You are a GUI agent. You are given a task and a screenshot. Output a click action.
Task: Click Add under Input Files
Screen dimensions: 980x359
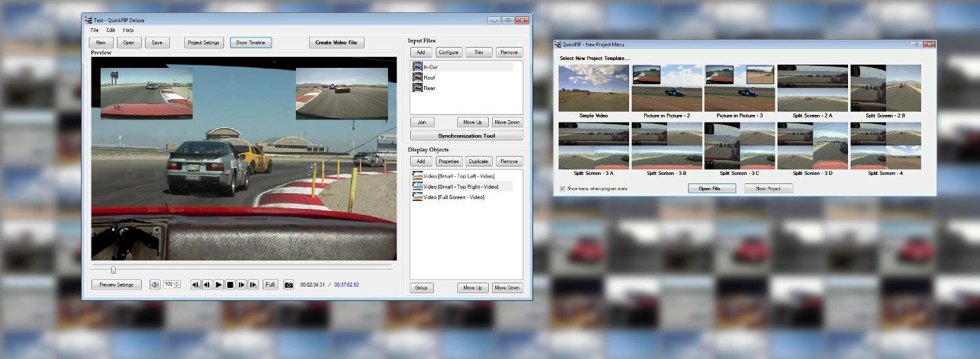click(421, 52)
